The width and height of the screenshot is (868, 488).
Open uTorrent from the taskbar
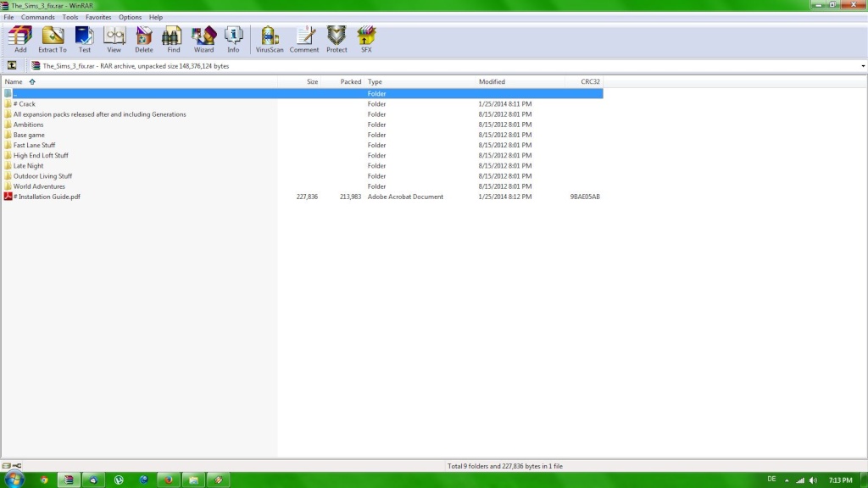pos(119,480)
